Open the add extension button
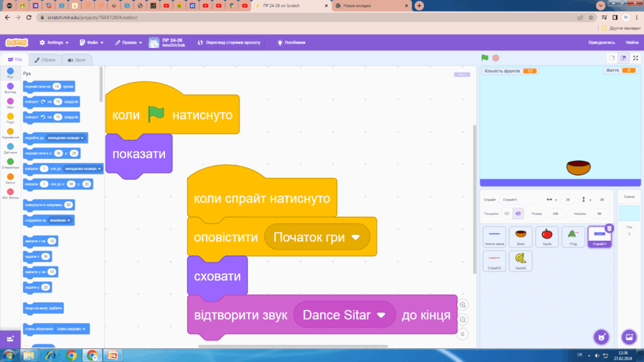 pyautogui.click(x=10, y=339)
